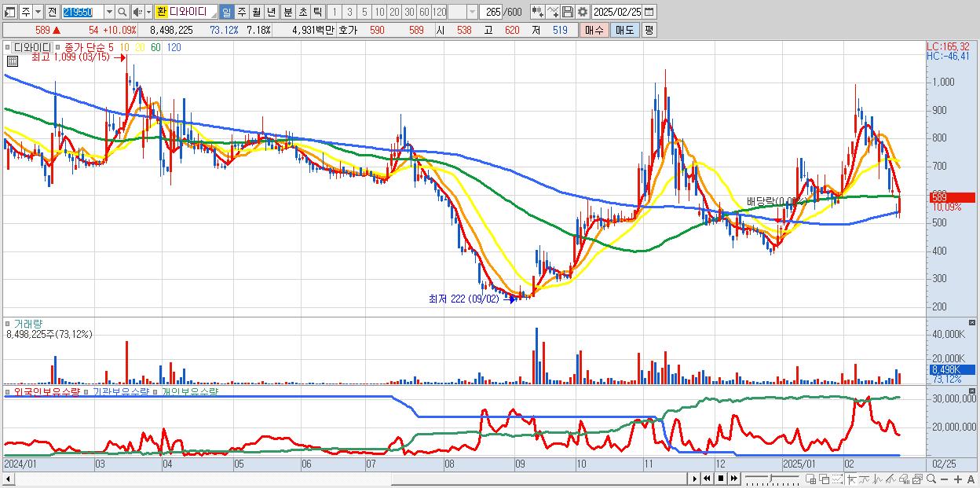Open calendar picker beside 2025/02/25 date
The height and width of the screenshot is (488, 980).
[649, 12]
